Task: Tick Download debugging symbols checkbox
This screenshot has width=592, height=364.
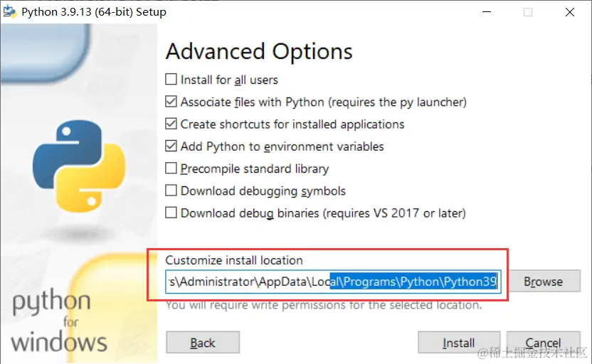Action: [x=171, y=191]
